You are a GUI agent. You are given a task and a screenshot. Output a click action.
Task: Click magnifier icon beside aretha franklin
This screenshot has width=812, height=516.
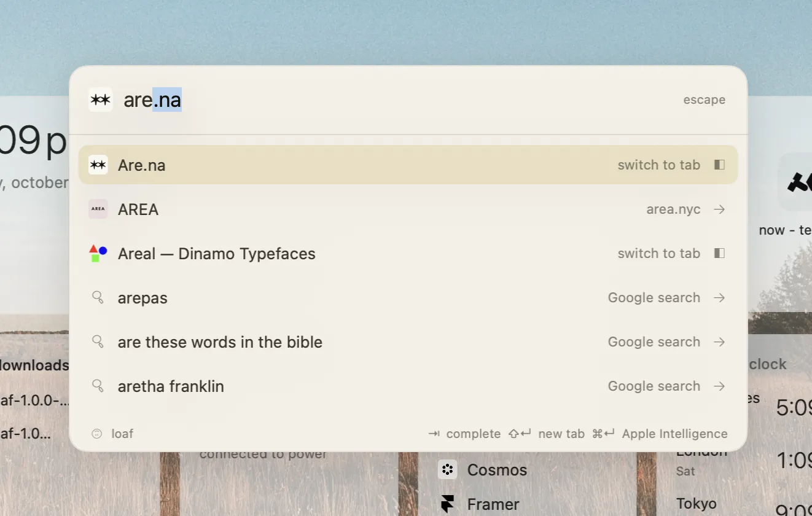click(98, 386)
